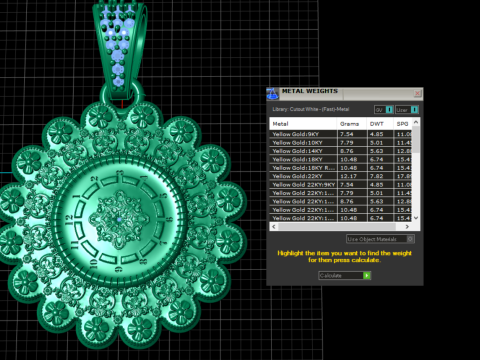This screenshot has height=360, width=480.
Task: Select the Yellow Gold 22KY:9KY row
Action: tap(341, 184)
